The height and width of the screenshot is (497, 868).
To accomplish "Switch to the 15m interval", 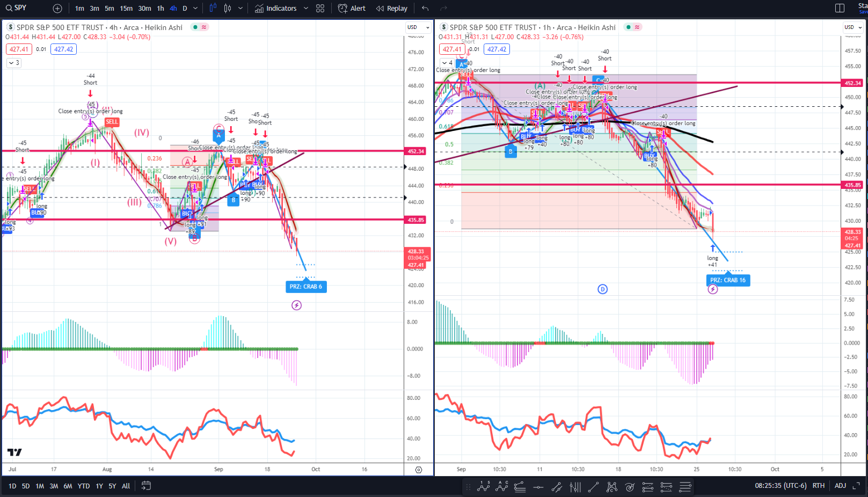I will (x=126, y=9).
